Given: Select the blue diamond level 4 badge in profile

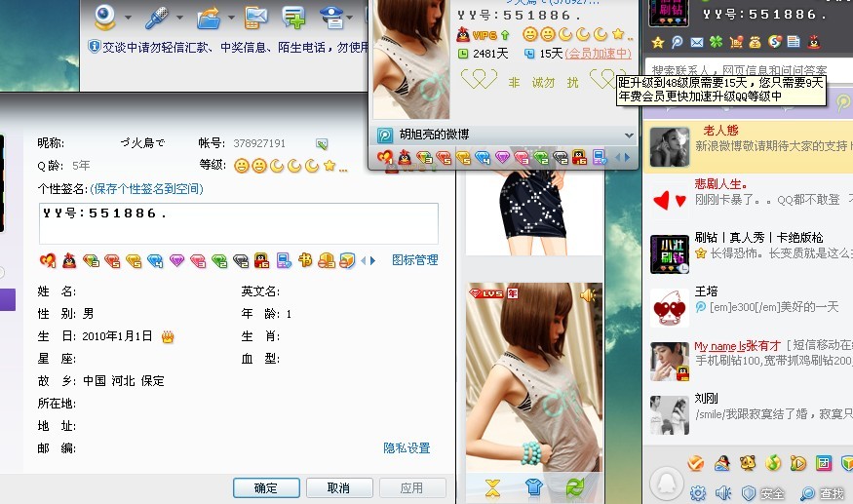Looking at the screenshot, I should pos(155,261).
